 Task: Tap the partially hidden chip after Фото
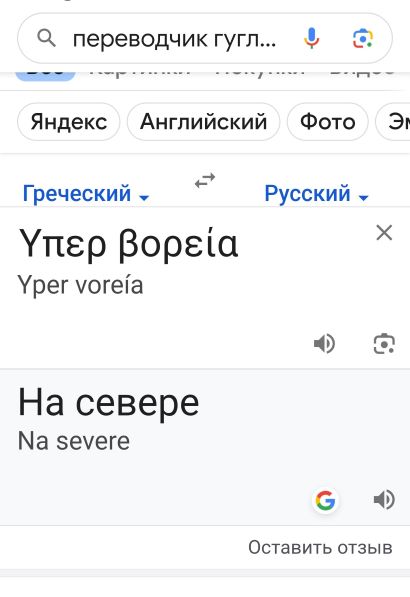click(x=393, y=122)
